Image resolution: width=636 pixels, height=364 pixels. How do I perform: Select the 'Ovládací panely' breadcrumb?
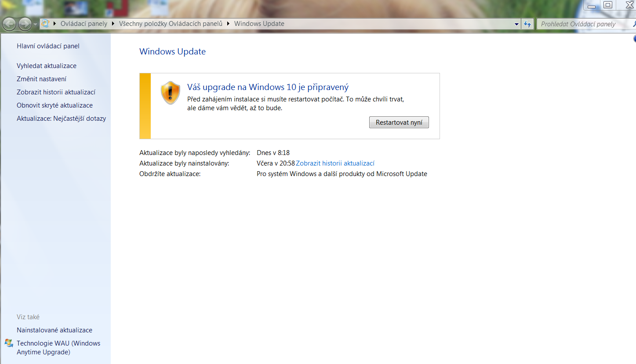84,24
